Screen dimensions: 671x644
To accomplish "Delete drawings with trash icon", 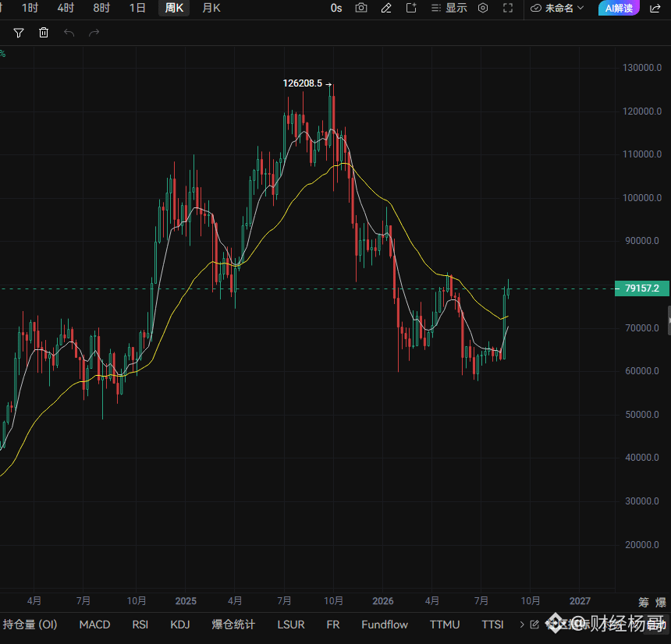I will click(x=44, y=33).
